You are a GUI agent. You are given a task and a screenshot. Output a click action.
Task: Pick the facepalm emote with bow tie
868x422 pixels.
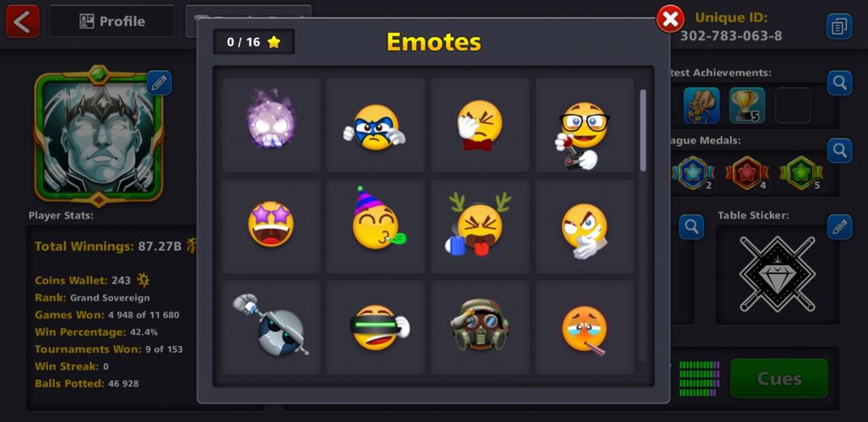point(480,124)
